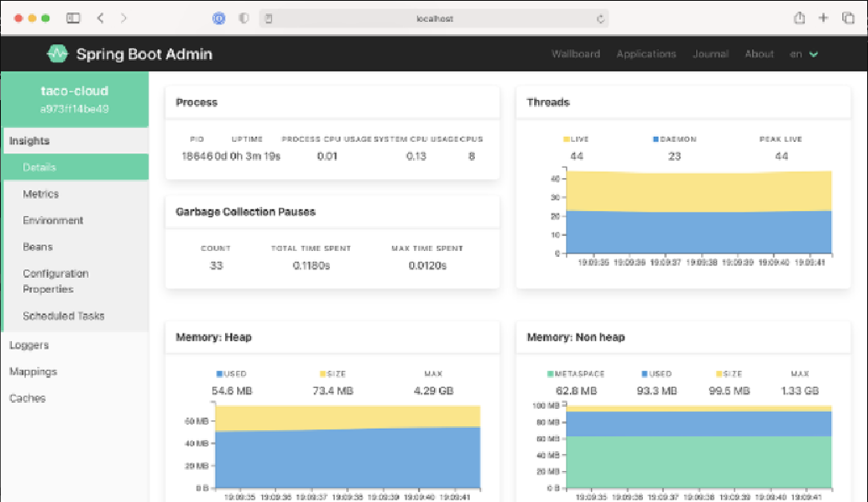Click the non heap max value 1.33 GB

tap(800, 391)
